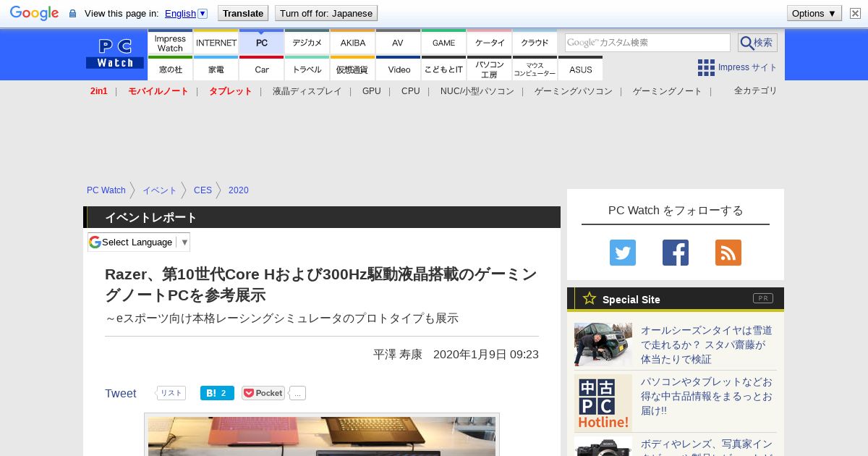
Task: Open the Impress Watch tab
Action: pyautogui.click(x=170, y=43)
